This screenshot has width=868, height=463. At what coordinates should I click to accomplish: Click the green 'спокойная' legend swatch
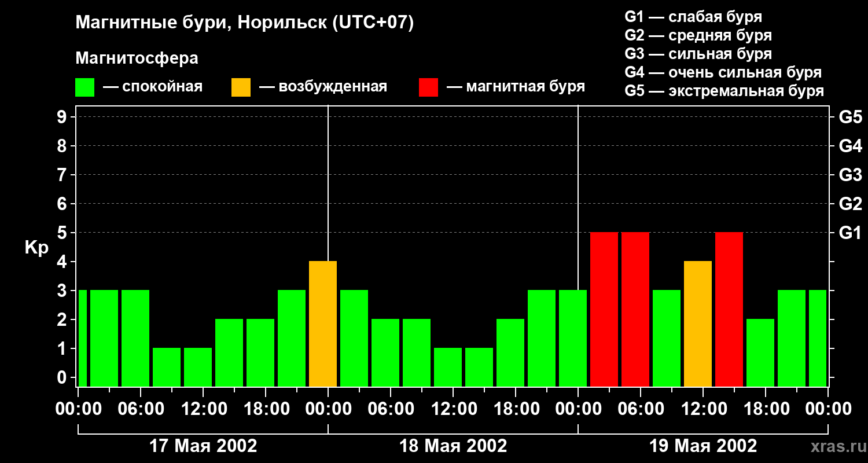[84, 87]
